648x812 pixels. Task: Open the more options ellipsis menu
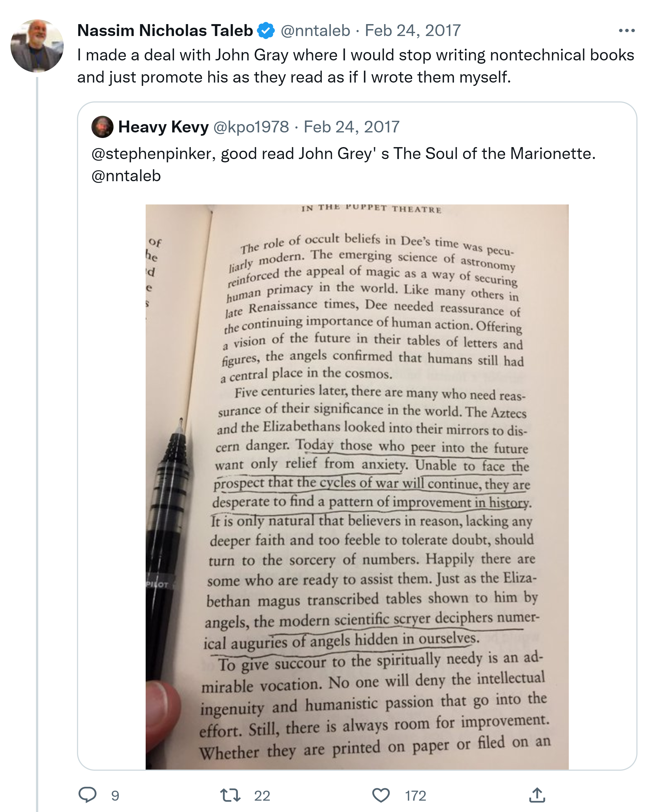(626, 30)
